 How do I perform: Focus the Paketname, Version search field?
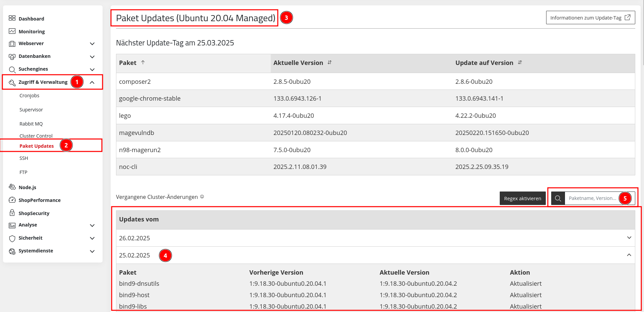600,198
